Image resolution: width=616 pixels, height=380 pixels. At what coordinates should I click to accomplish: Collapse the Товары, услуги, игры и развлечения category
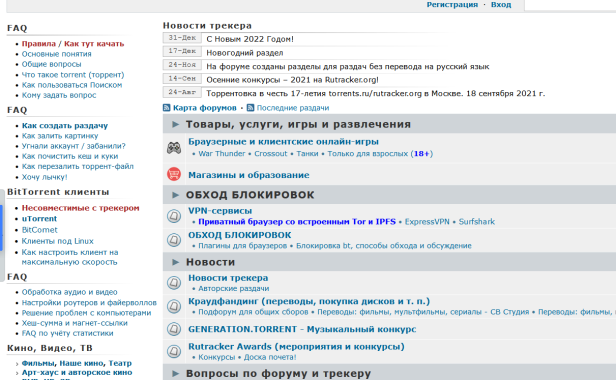[x=176, y=125]
